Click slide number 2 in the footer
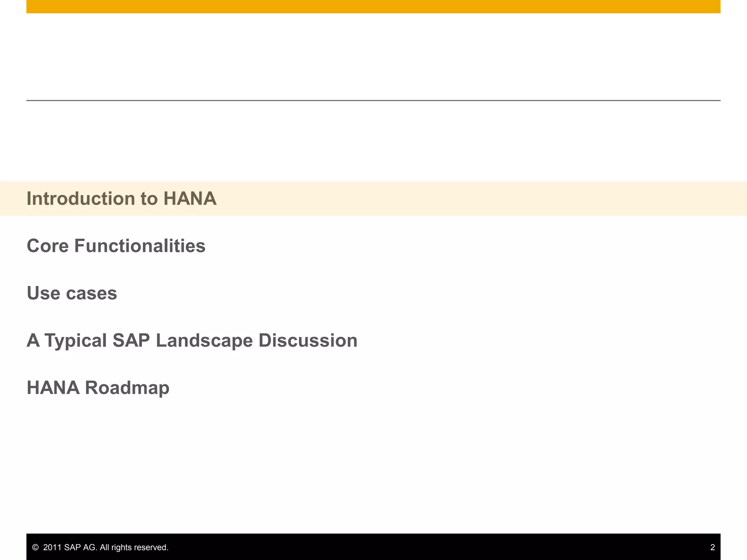The width and height of the screenshot is (747, 560). tap(712, 548)
